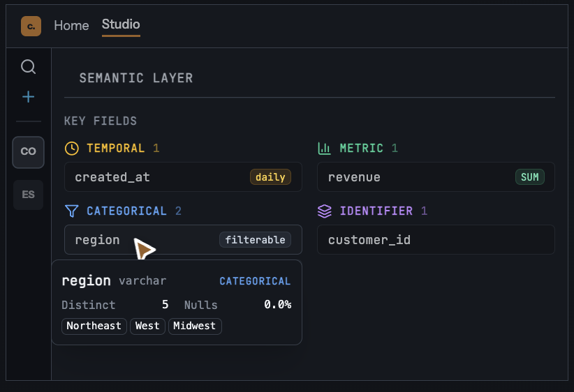Open the customer_id field row
The width and height of the screenshot is (574, 392).
436,239
